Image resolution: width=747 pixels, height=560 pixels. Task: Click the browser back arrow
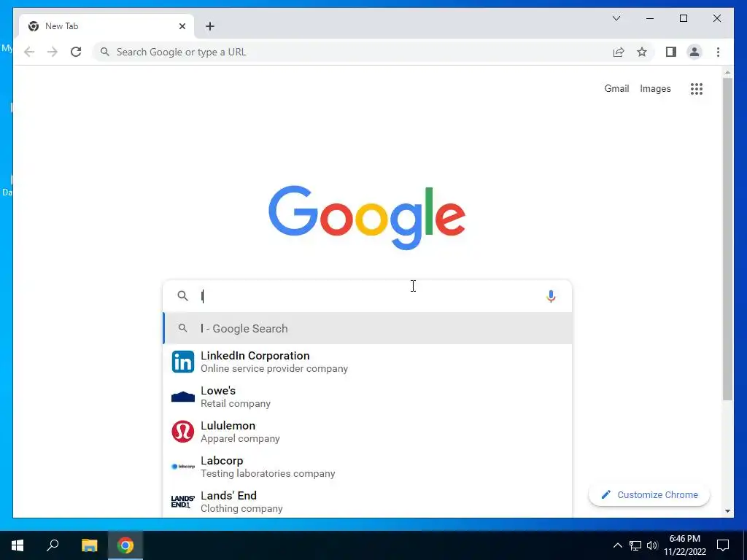coord(29,52)
